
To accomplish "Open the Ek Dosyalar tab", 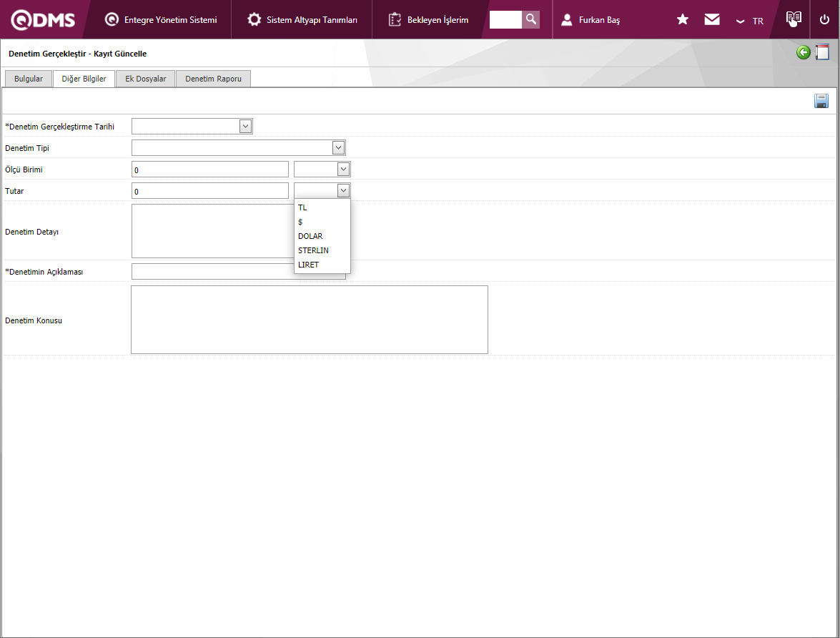I will [146, 79].
